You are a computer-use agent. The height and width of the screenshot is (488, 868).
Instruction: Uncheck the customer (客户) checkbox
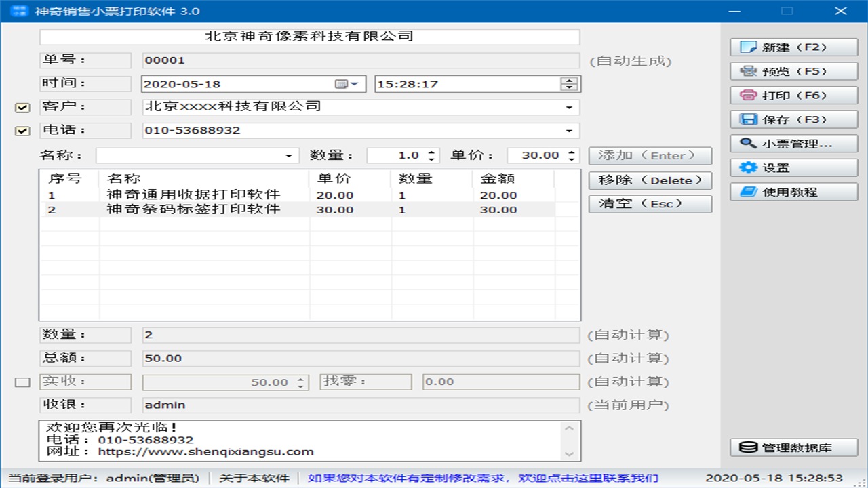point(22,108)
